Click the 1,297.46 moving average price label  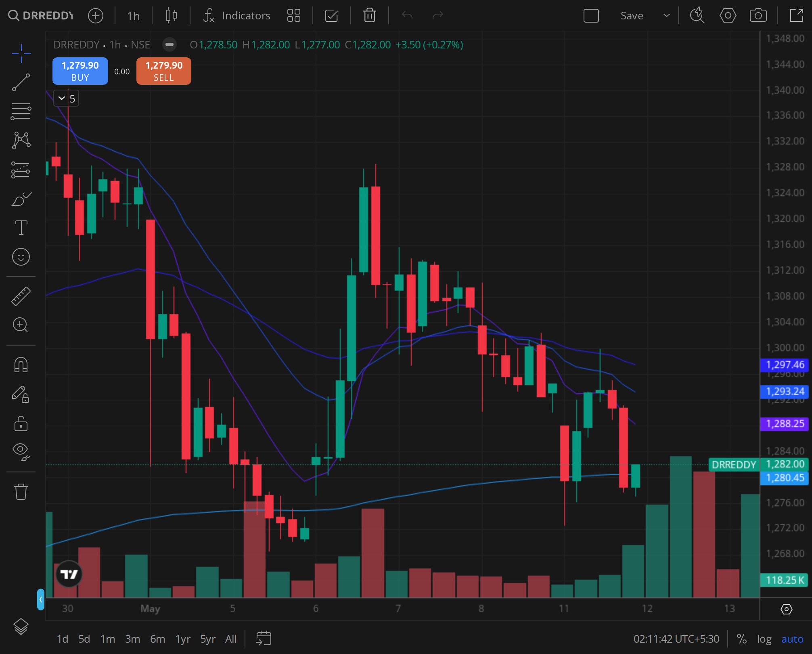coord(785,365)
